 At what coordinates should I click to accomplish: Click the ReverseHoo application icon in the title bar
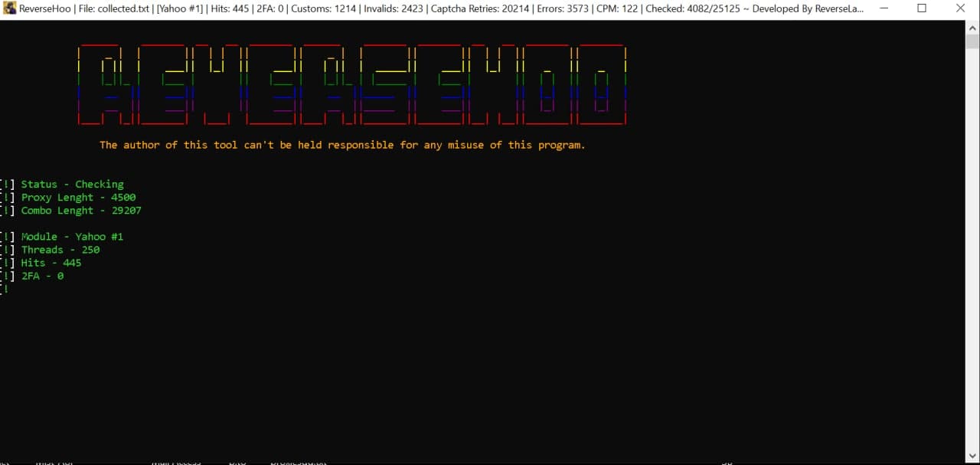[x=10, y=8]
